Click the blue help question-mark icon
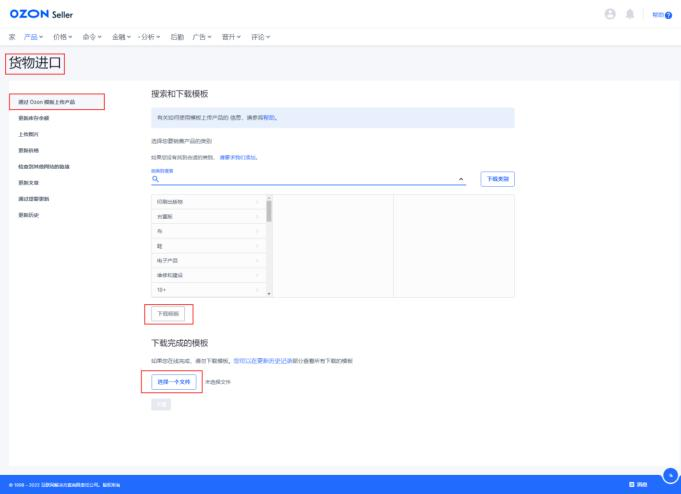Image resolution: width=681 pixels, height=494 pixels. (x=668, y=15)
